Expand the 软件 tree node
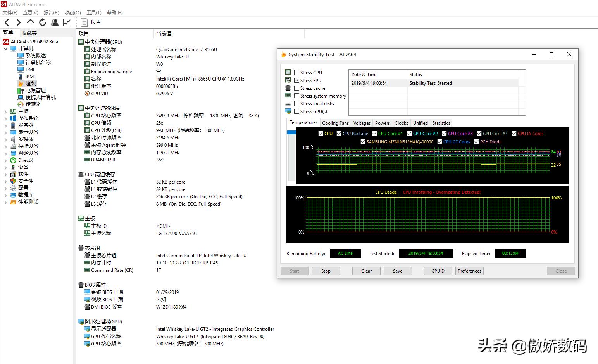Viewport: 598px width, 364px height. point(5,174)
